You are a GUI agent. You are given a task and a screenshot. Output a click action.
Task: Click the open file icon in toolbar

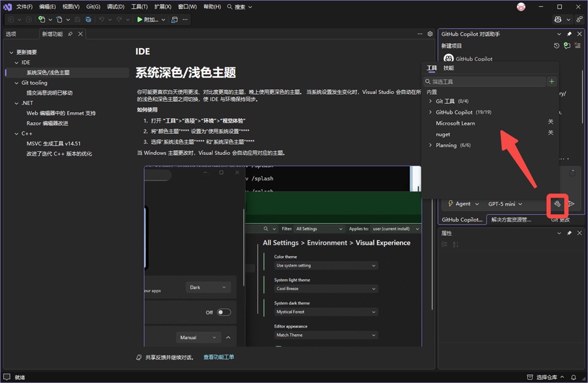click(59, 19)
